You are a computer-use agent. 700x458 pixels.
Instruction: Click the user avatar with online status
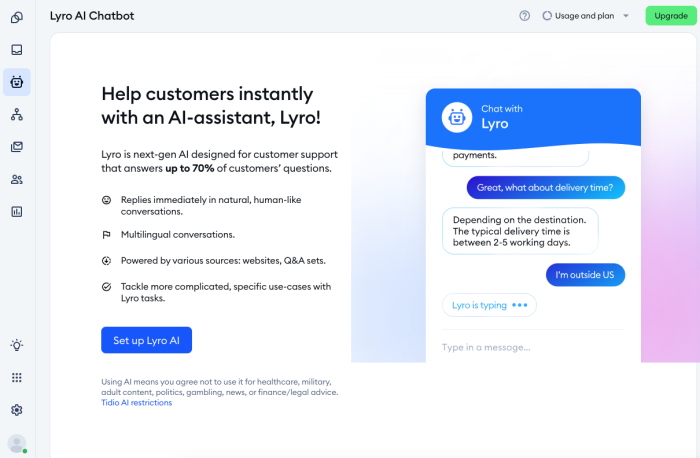pyautogui.click(x=17, y=444)
